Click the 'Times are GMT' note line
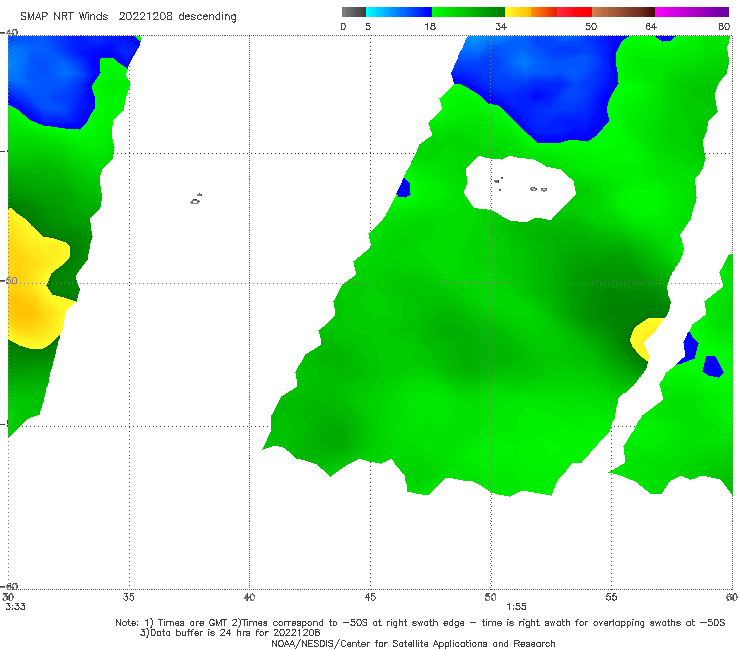740x650 pixels. pyautogui.click(x=420, y=623)
